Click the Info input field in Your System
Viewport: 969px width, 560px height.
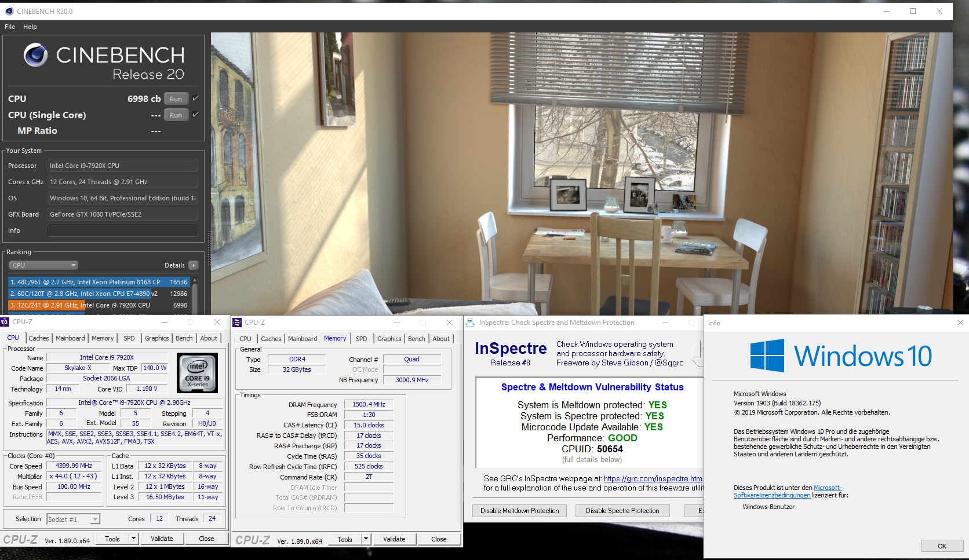[x=122, y=230]
